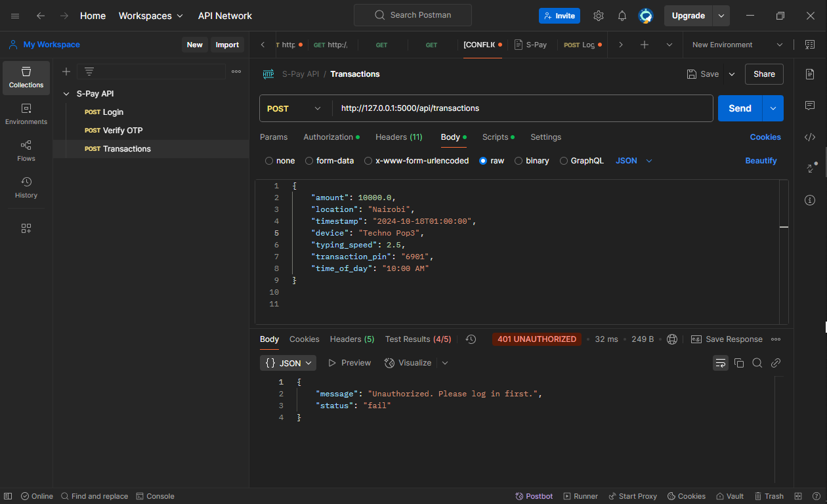This screenshot has width=827, height=504.
Task: Copy response link icon
Action: 776,363
